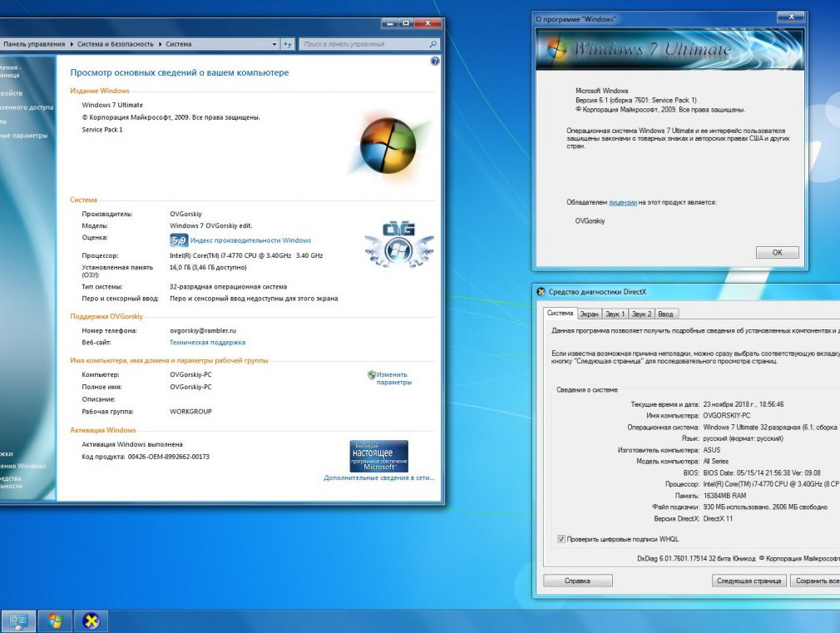Screen dimensions: 840x633
Task: Click the "настоящее Microsoft" genuine software badge
Action: pyautogui.click(x=378, y=456)
